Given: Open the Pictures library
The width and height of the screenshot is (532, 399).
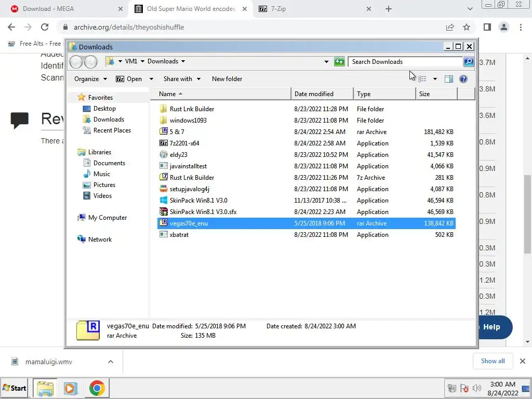Looking at the screenshot, I should 104,184.
